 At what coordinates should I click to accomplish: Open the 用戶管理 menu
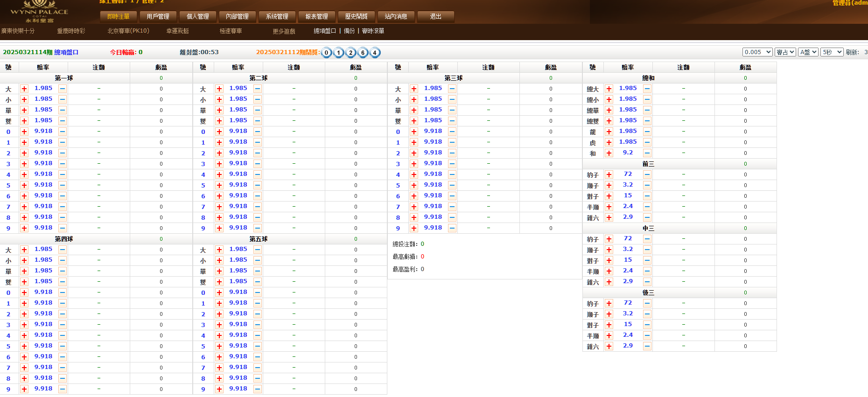click(158, 17)
